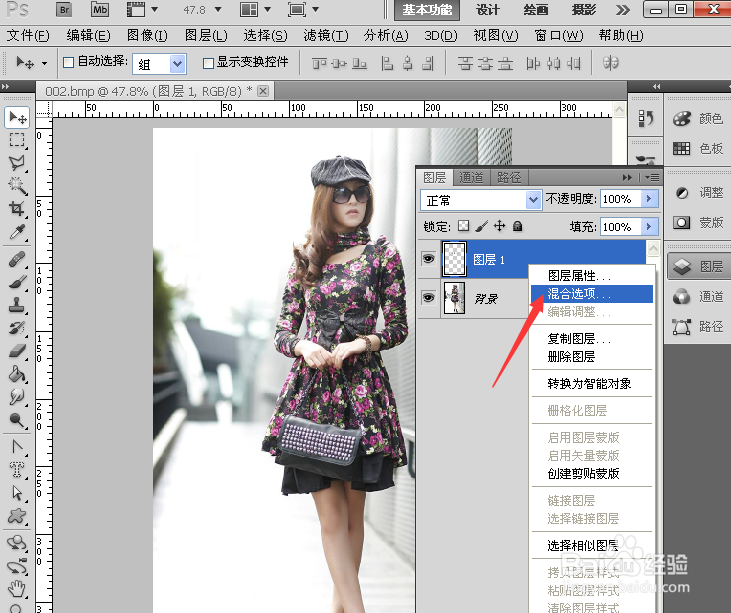Choose 复制图层 from context menu

click(592, 338)
